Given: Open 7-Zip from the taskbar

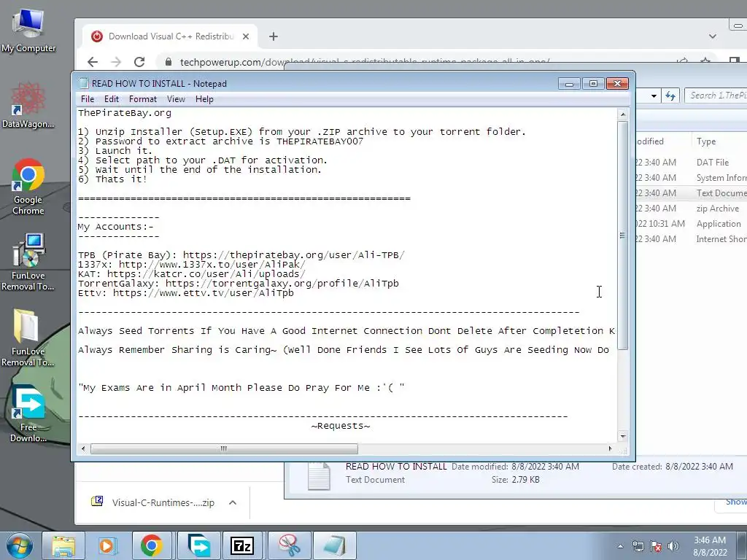Looking at the screenshot, I should click(x=242, y=545).
